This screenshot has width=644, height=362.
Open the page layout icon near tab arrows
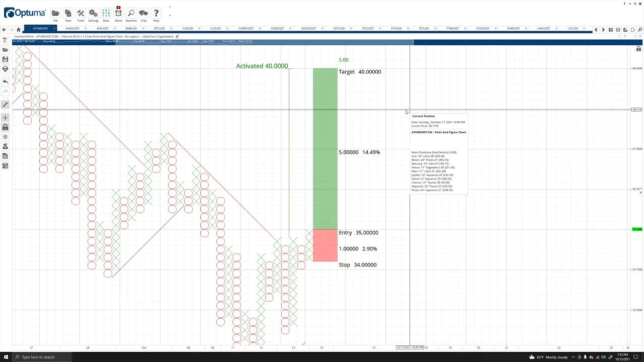[611, 30]
